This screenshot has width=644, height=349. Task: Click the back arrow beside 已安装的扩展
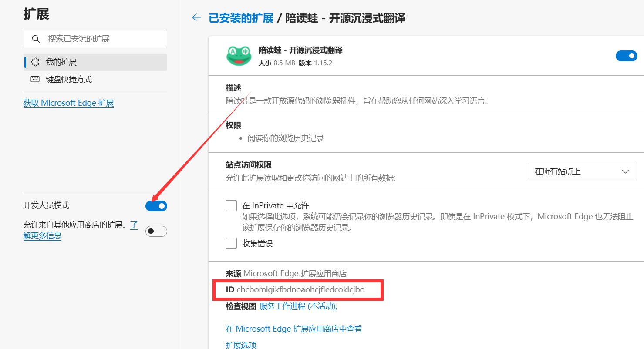tap(196, 17)
